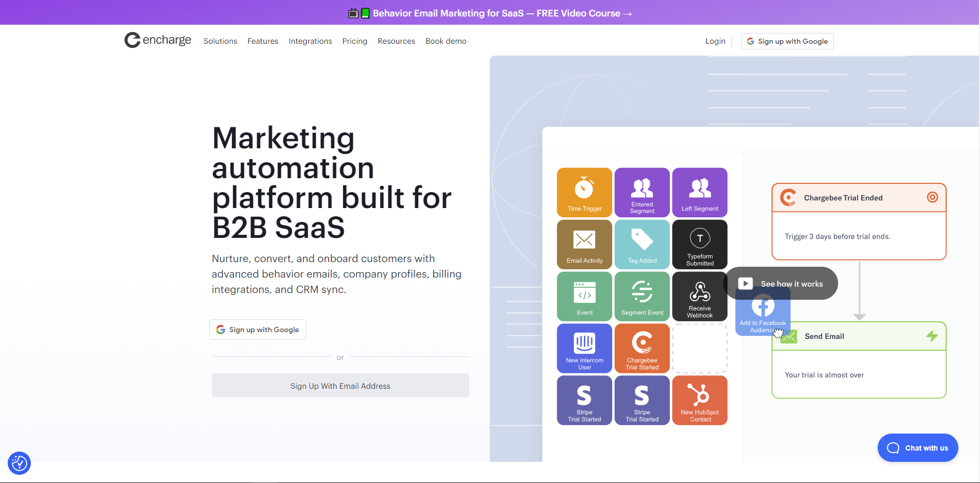
Task: Click hero Sign up with Google button
Action: [258, 330]
